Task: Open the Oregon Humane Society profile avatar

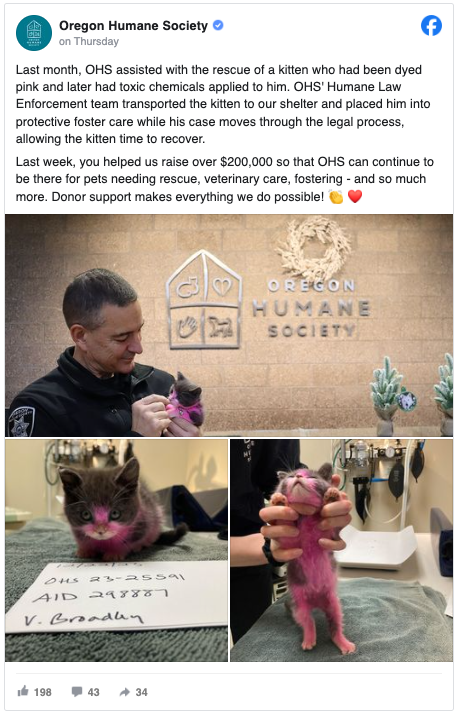Action: click(x=34, y=33)
